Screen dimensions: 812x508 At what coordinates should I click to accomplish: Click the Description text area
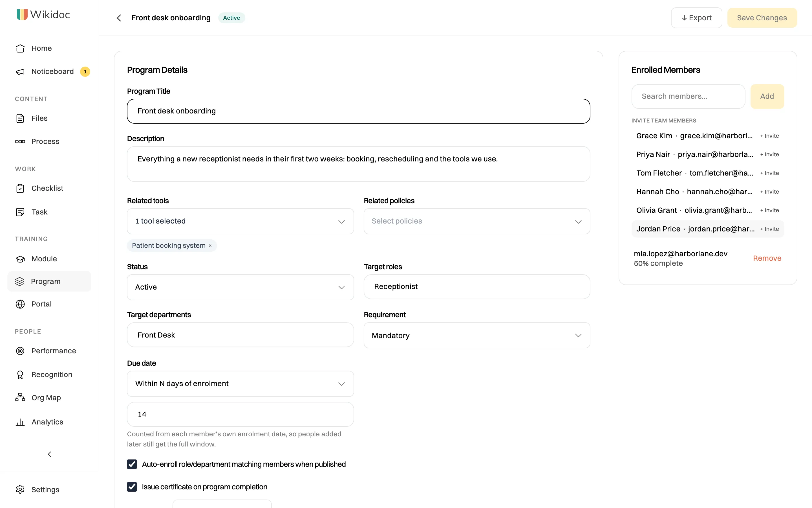tap(358, 164)
